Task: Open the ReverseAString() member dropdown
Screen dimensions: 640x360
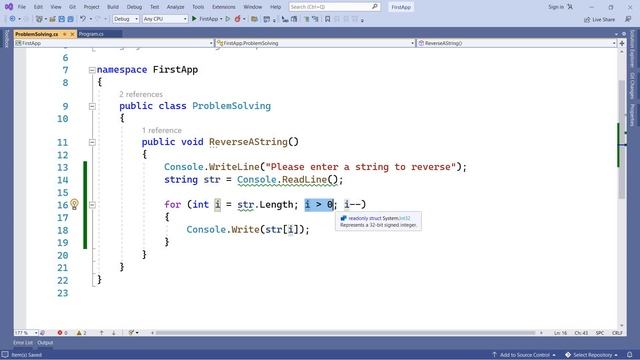Action: click(x=516, y=43)
